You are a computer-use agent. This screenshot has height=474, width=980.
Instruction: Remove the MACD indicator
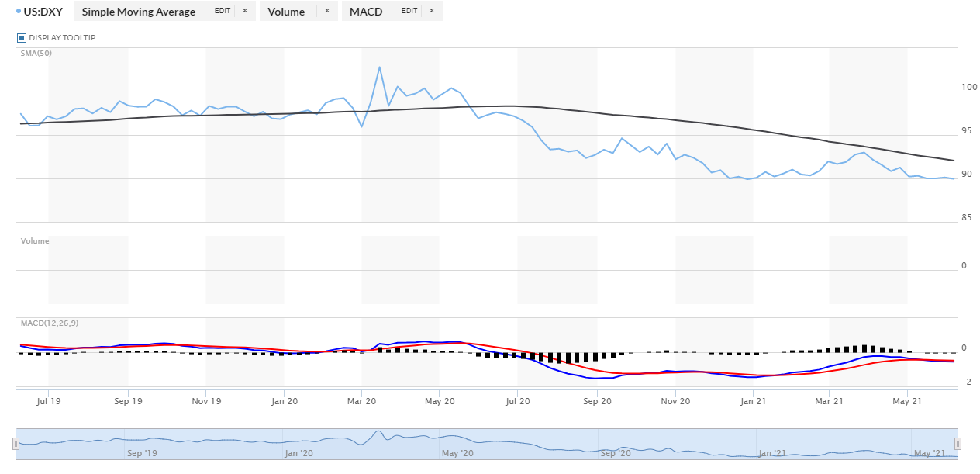click(432, 11)
